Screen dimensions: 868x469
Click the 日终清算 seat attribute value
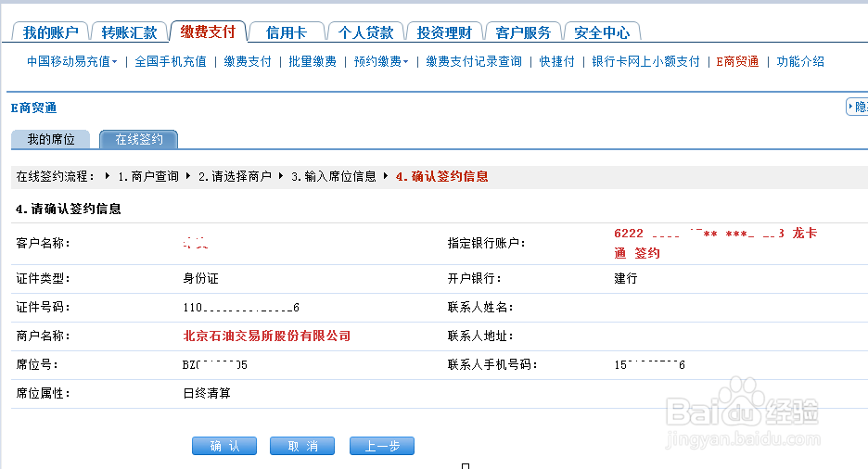click(x=207, y=393)
